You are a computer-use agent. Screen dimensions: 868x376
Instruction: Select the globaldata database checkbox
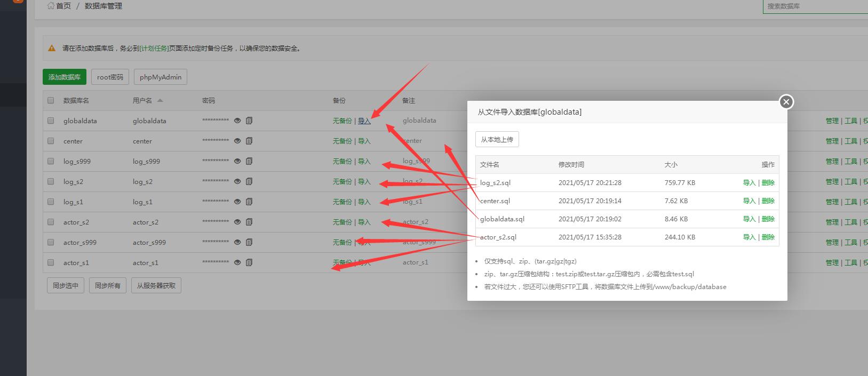click(x=51, y=121)
